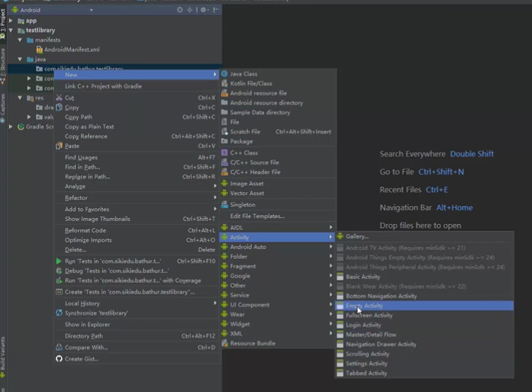The height and width of the screenshot is (392, 532).
Task: Click the project panel settings gear icon
Action: [x=204, y=10]
